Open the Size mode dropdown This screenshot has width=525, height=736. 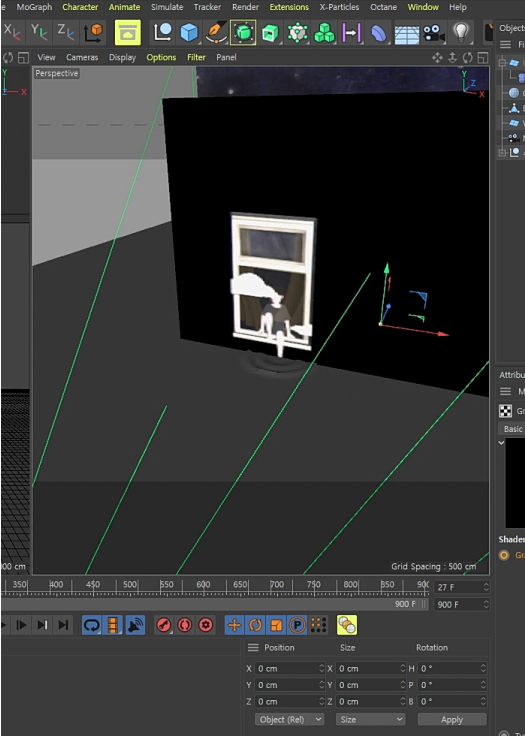[x=371, y=719]
